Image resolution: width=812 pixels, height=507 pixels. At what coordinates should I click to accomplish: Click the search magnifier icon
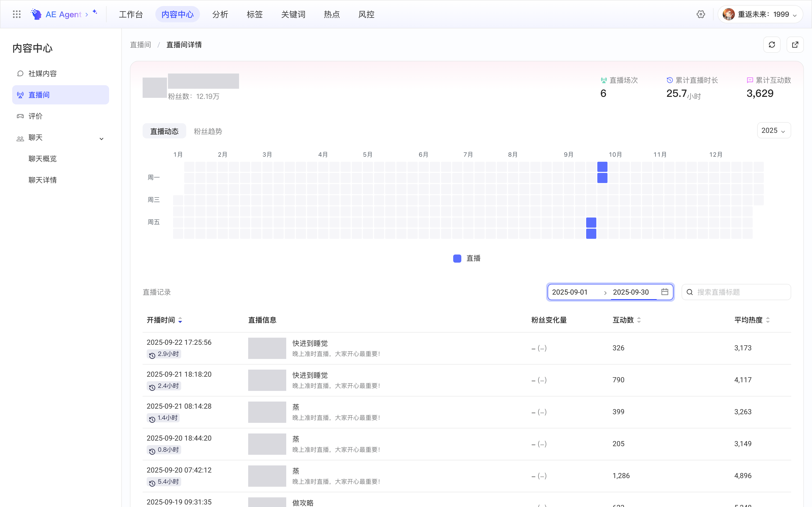(689, 292)
